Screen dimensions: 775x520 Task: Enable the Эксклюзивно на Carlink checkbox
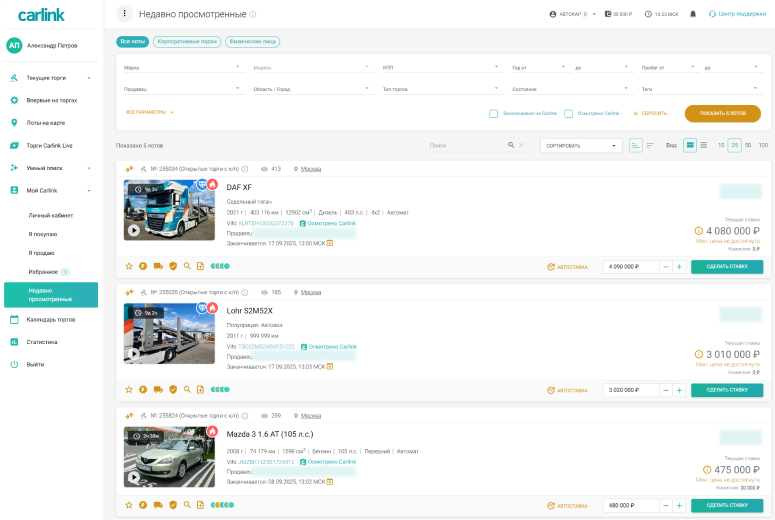point(494,114)
